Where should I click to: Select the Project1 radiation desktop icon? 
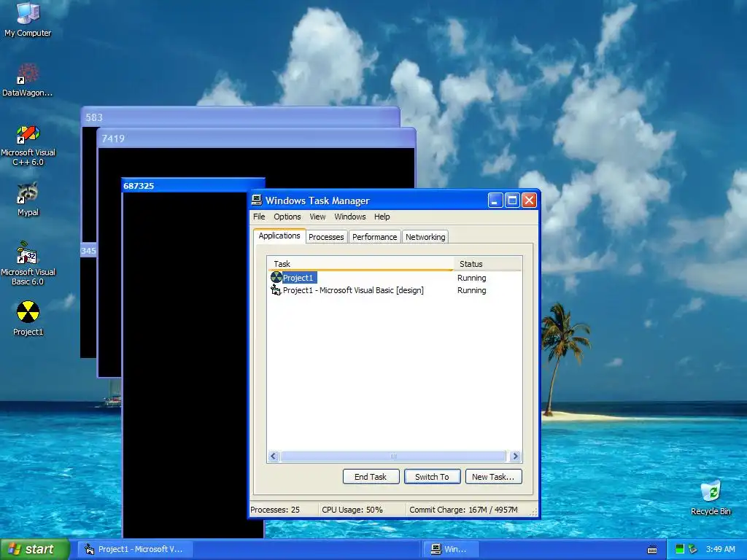(x=28, y=318)
